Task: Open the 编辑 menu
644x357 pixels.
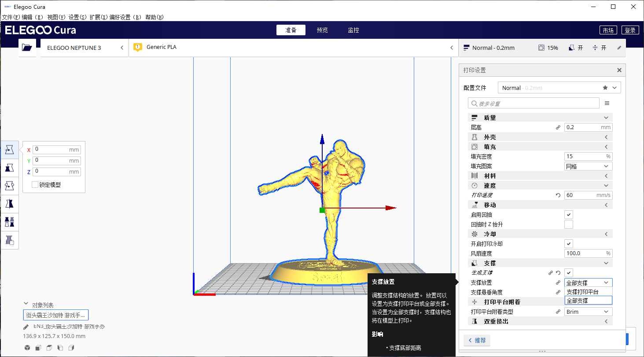Action: [x=33, y=17]
